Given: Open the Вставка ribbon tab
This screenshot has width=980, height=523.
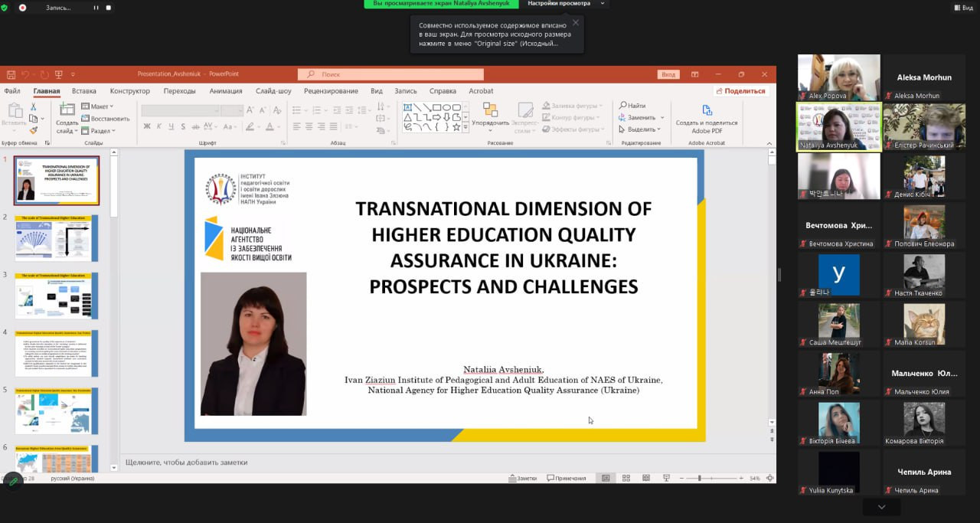Looking at the screenshot, I should 84,91.
